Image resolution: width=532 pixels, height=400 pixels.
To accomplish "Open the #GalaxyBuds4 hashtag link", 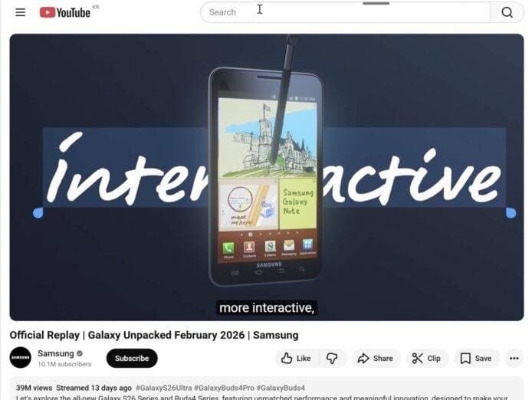I will click(281, 388).
